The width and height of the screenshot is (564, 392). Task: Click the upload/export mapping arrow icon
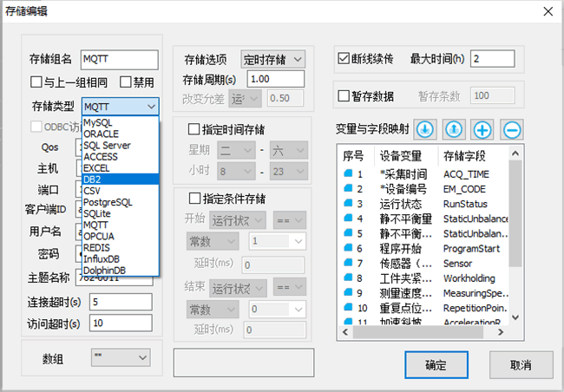(454, 129)
